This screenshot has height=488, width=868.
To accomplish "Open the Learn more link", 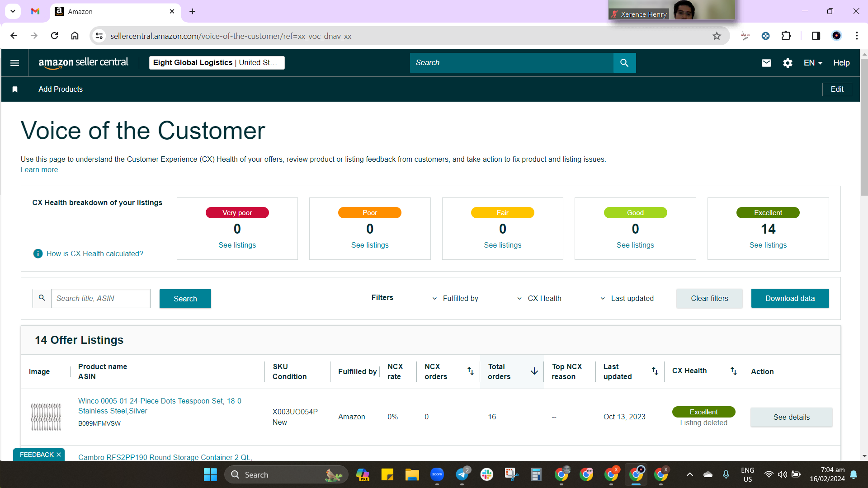I will click(x=39, y=170).
